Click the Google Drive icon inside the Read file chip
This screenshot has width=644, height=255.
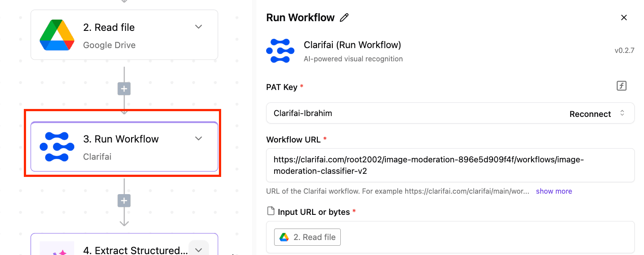point(284,237)
